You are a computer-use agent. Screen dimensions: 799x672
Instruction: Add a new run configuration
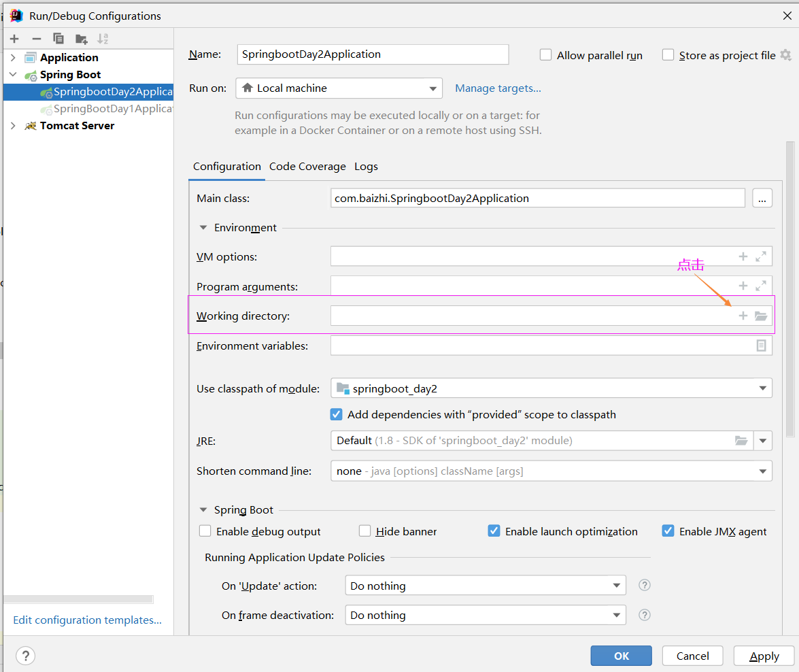tap(14, 39)
